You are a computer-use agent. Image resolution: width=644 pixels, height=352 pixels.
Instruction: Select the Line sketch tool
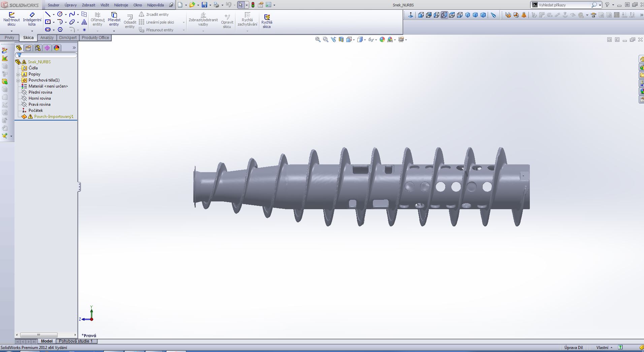pyautogui.click(x=48, y=14)
